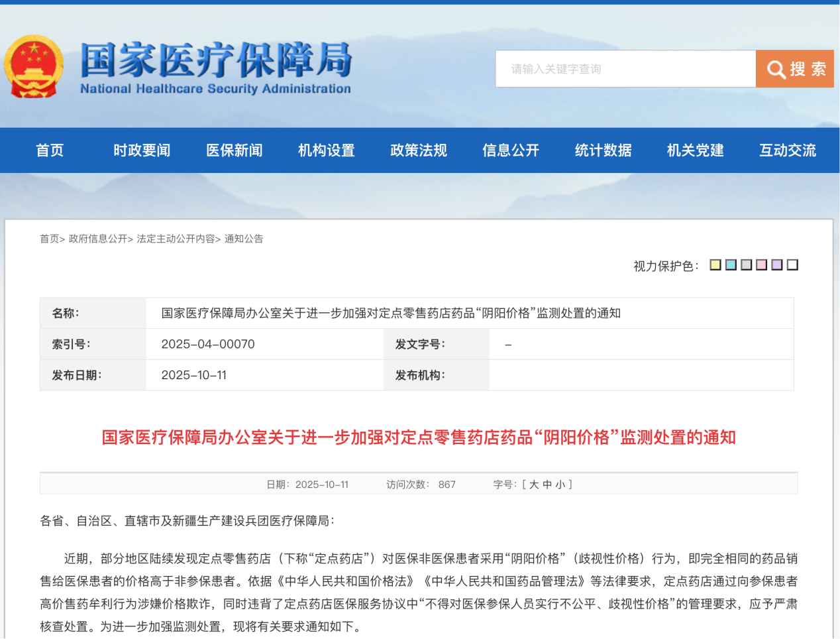Viewport: 840px width, 639px height.
Task: Click 政府信息公开 breadcrumb link
Action: tap(98, 239)
